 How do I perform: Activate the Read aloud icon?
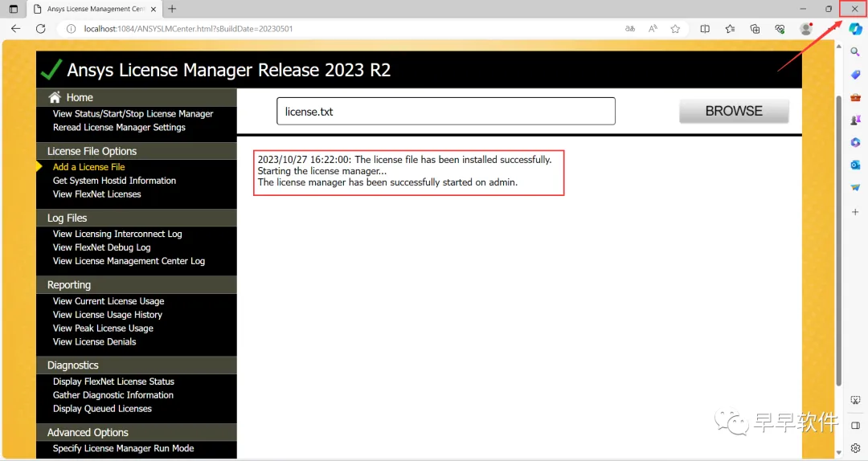pyautogui.click(x=653, y=29)
